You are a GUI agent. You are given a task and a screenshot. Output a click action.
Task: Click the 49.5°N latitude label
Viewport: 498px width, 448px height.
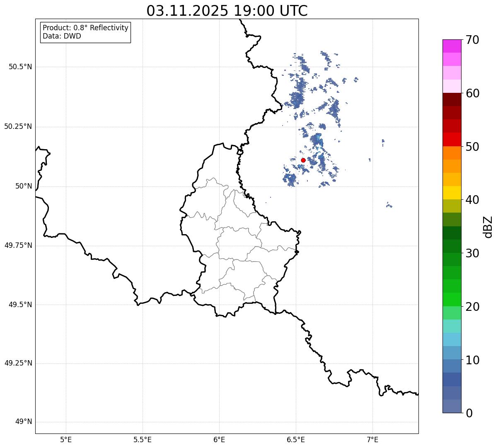pyautogui.click(x=20, y=305)
